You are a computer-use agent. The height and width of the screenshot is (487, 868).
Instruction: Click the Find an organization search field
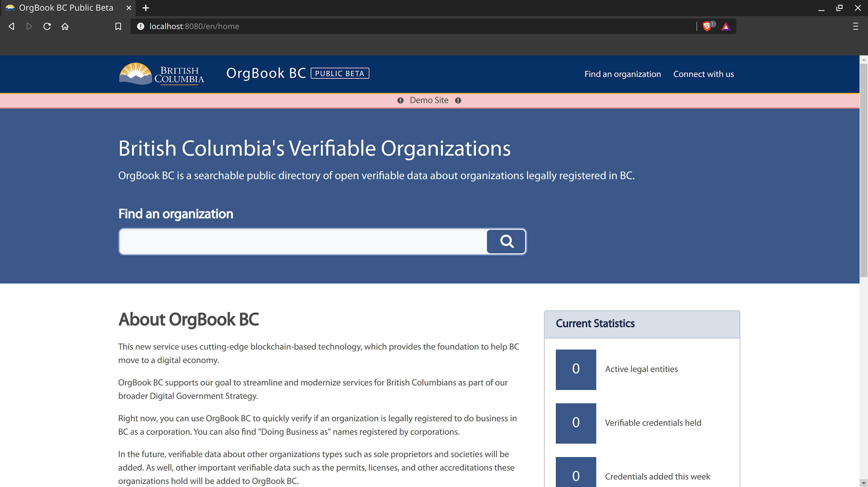303,241
